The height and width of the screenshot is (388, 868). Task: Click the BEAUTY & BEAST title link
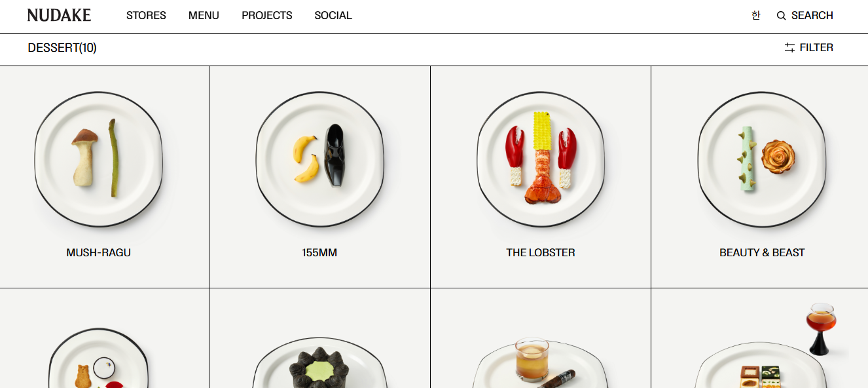click(x=762, y=252)
